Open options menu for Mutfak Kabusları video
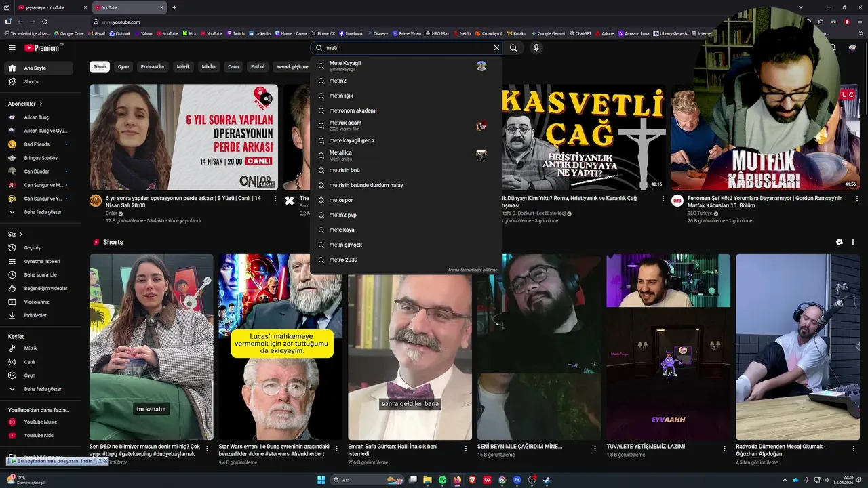The width and height of the screenshot is (868, 488). [x=856, y=199]
